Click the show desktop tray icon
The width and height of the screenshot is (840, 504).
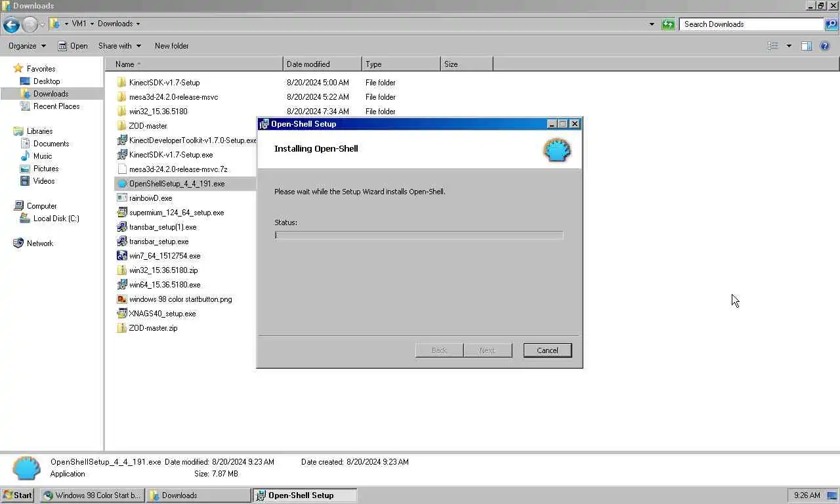pyautogui.click(x=831, y=495)
